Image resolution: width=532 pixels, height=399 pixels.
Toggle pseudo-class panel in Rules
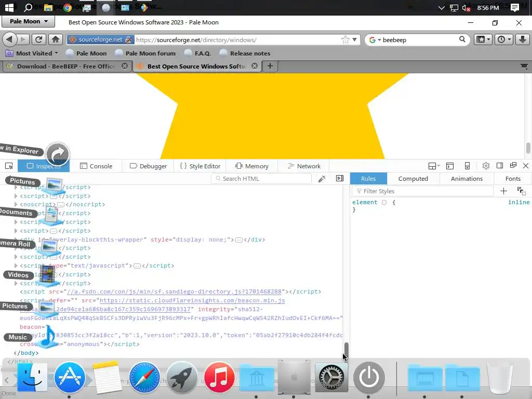[522, 191]
